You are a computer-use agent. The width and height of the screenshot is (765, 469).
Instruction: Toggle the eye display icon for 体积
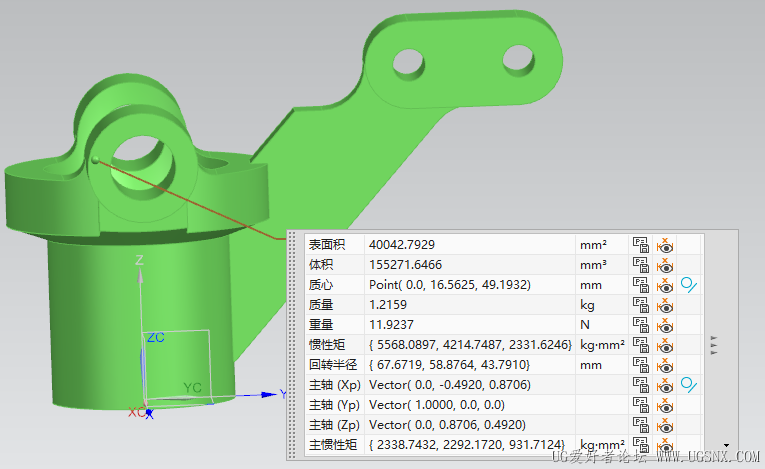[x=664, y=265]
